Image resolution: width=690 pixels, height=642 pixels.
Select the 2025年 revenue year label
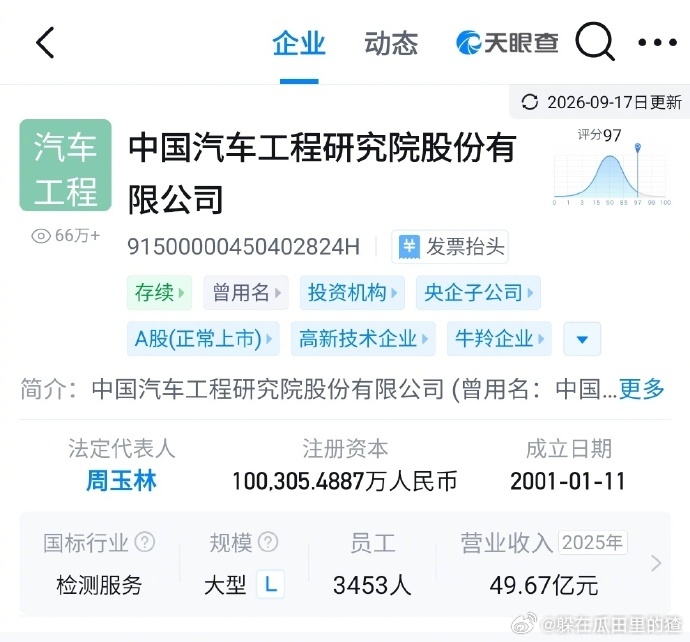point(593,543)
